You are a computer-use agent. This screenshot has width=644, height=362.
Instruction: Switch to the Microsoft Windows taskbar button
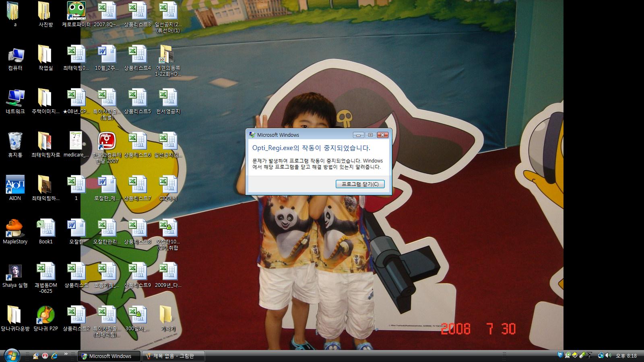coord(109,356)
